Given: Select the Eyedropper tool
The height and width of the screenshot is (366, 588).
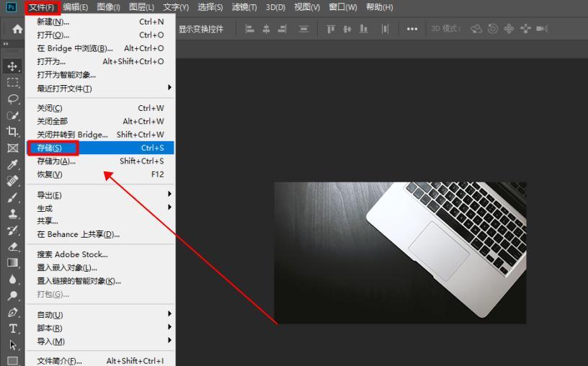Looking at the screenshot, I should (12, 164).
